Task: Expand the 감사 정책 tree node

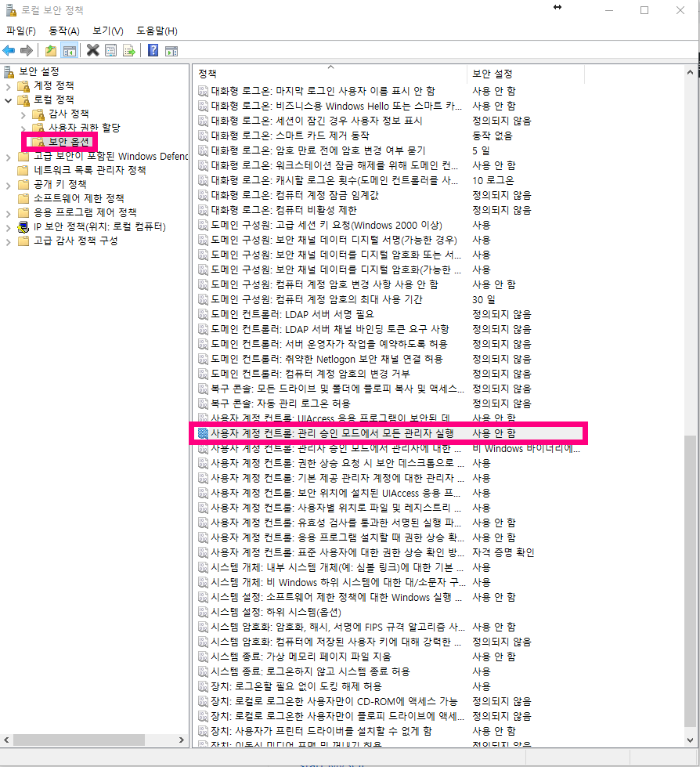Action: tap(23, 115)
